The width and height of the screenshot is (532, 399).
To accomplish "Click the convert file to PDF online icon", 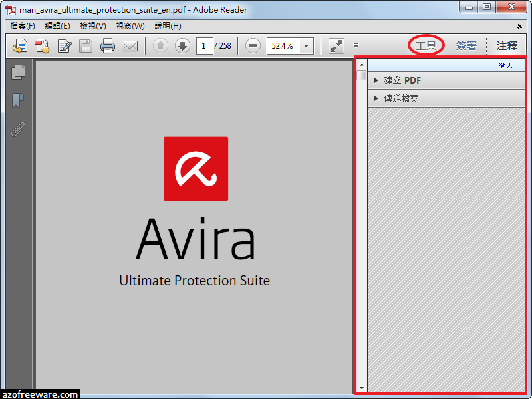I will pyautogui.click(x=20, y=46).
